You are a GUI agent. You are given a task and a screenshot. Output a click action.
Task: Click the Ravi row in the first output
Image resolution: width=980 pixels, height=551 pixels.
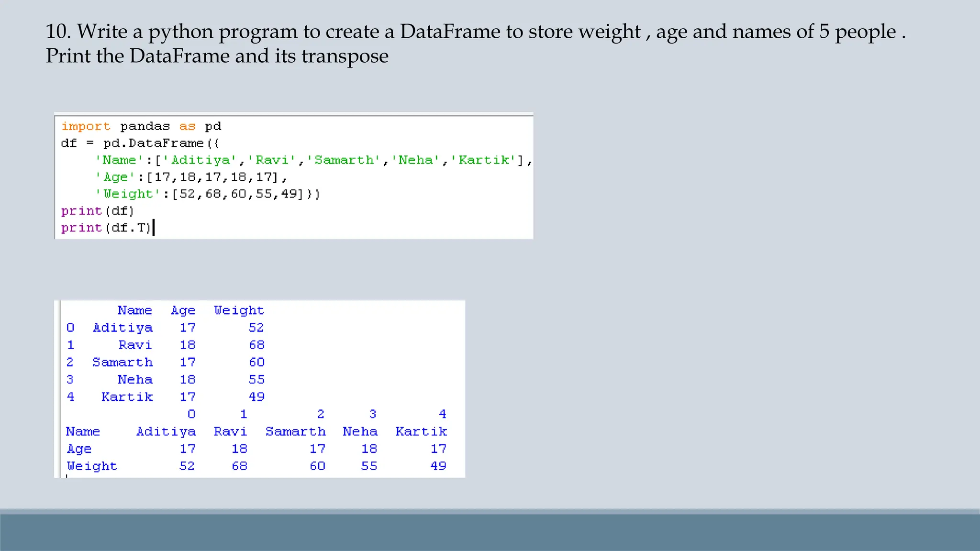[166, 345]
